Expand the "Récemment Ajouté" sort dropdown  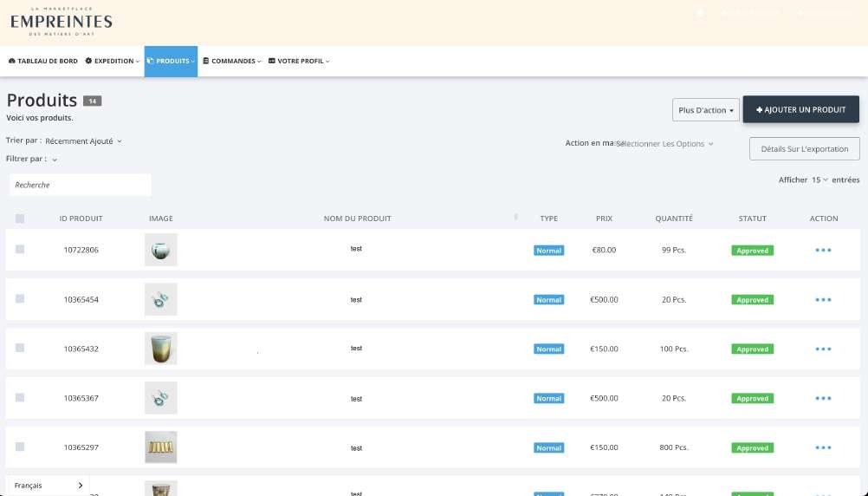[x=84, y=140]
